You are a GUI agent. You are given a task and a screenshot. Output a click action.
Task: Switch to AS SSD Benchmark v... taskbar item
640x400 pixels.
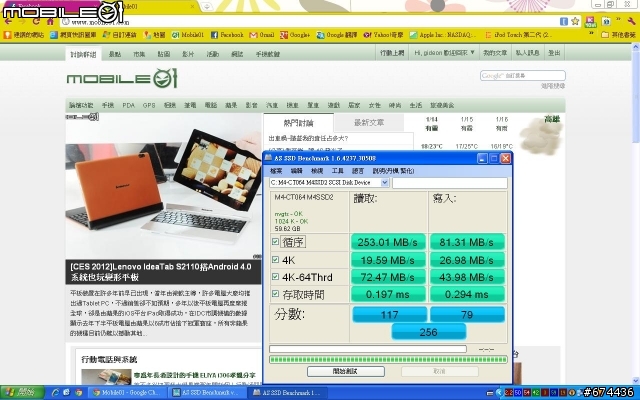click(x=208, y=393)
